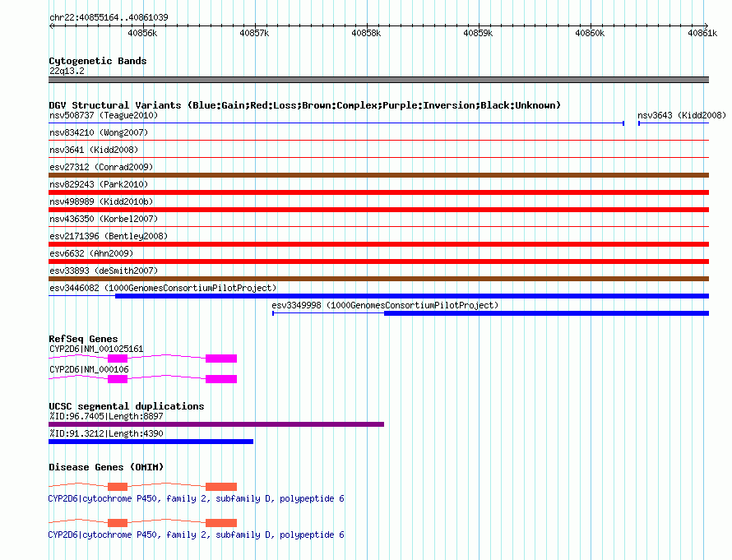Select the esv27312 (Conrad2009) brown bar
The image size is (732, 560).
(378, 175)
